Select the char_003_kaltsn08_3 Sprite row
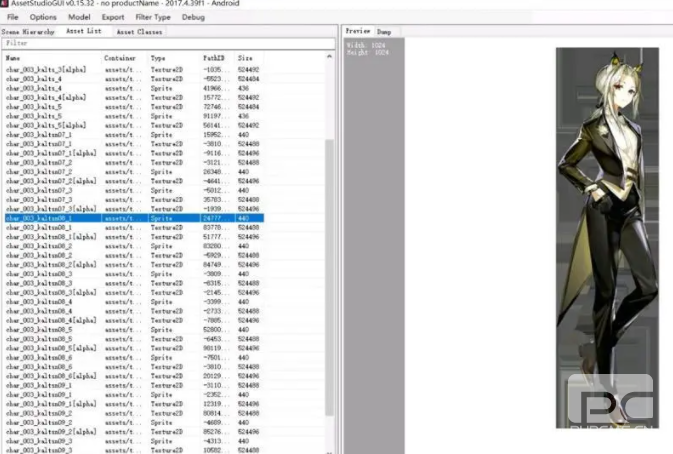The image size is (673, 454). pyautogui.click(x=134, y=274)
